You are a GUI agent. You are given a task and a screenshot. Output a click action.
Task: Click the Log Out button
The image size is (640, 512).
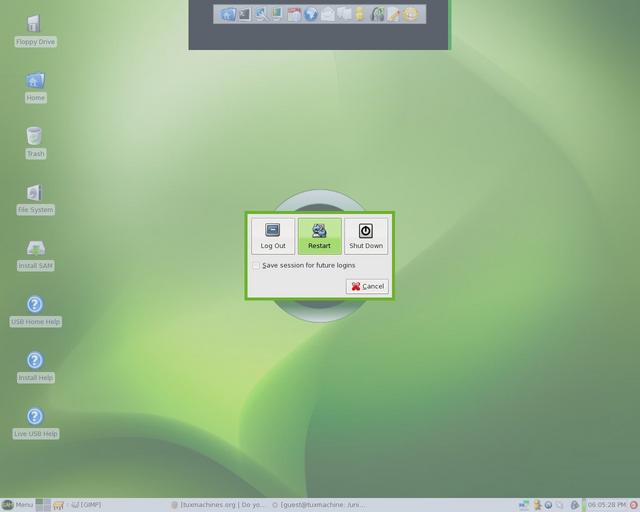point(273,236)
